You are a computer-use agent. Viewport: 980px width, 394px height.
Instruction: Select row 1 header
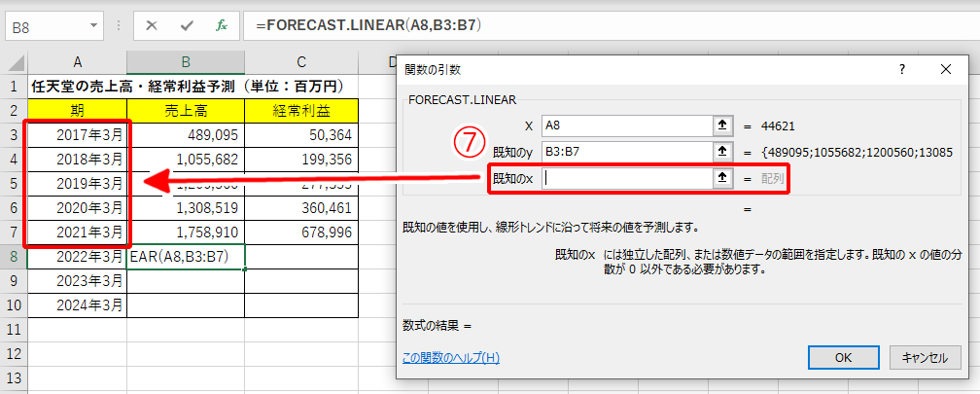pyautogui.click(x=14, y=86)
